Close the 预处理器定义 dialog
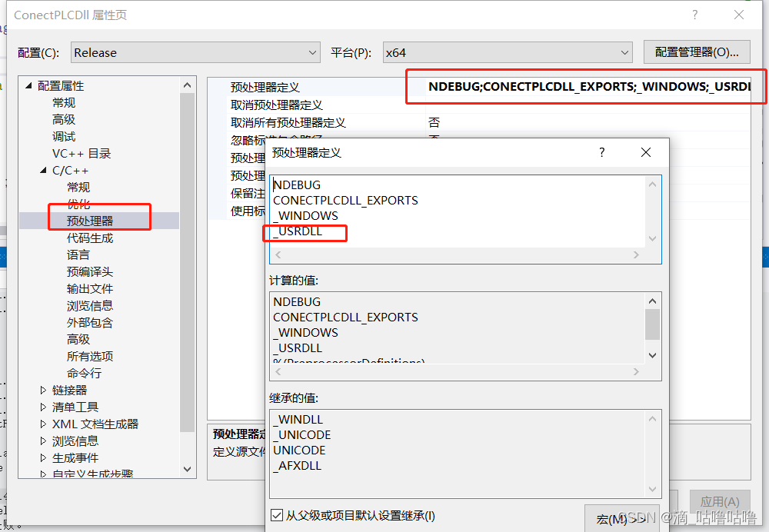Image resolution: width=769 pixels, height=532 pixels. (x=646, y=152)
